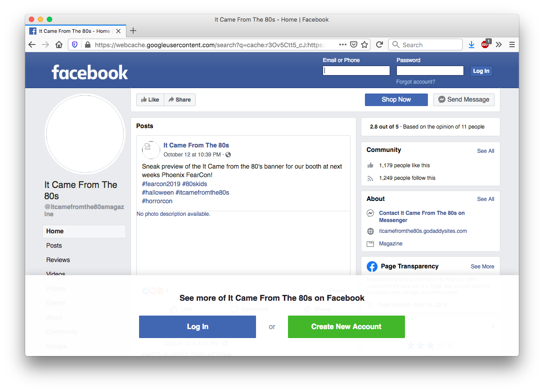Image resolution: width=544 pixels, height=392 pixels.
Task: Focus the Email or Phone field
Action: [356, 71]
